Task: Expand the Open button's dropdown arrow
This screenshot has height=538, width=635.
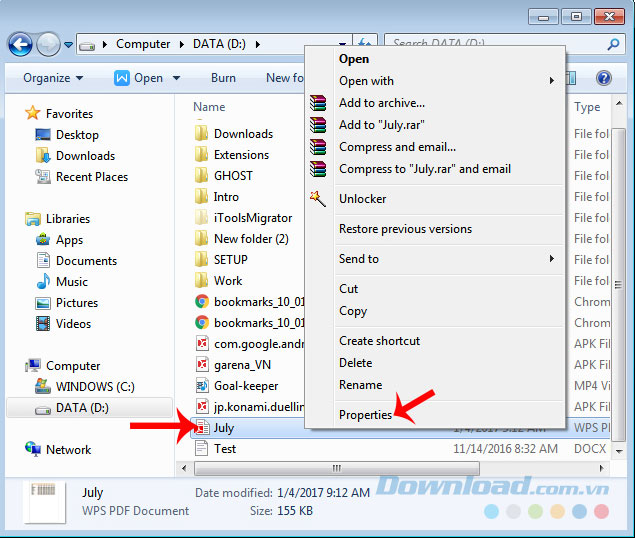Action: (176, 78)
